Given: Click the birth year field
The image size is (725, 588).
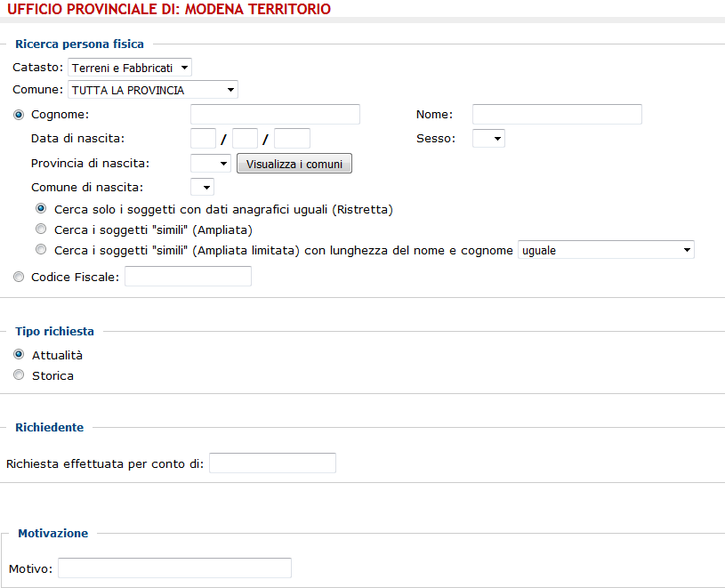Looking at the screenshot, I should point(292,138).
